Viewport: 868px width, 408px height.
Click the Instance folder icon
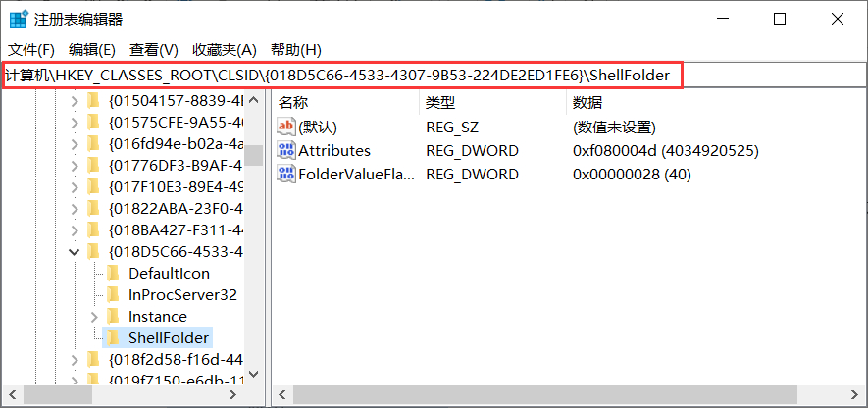pyautogui.click(x=113, y=316)
